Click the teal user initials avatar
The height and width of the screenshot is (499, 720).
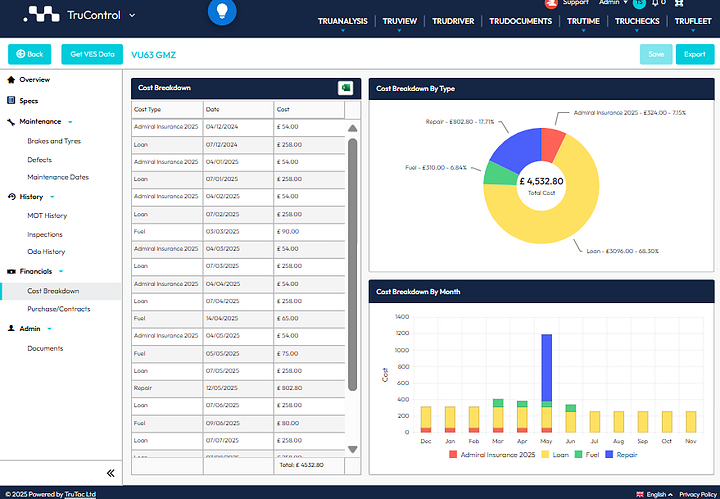tap(639, 3)
